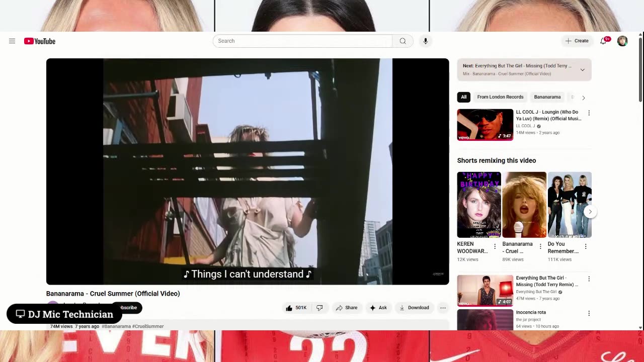This screenshot has width=644, height=362.
Task: Select the Bananarama filter chip
Action: click(547, 97)
